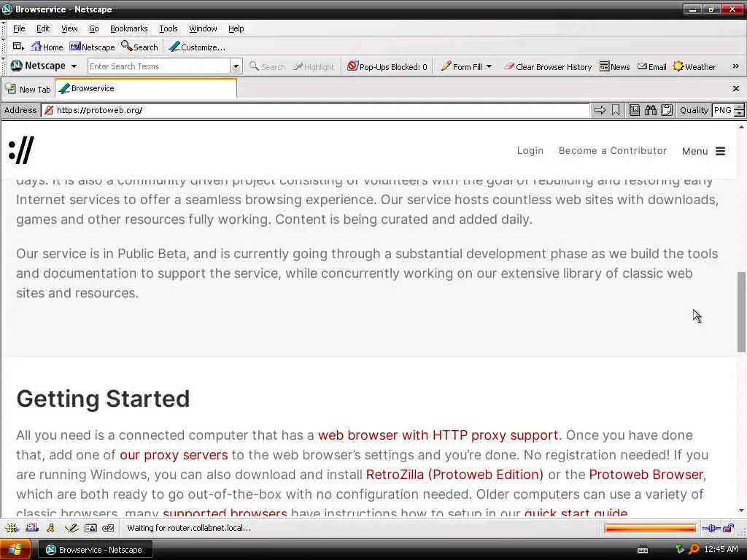Open the File menu

pos(19,28)
